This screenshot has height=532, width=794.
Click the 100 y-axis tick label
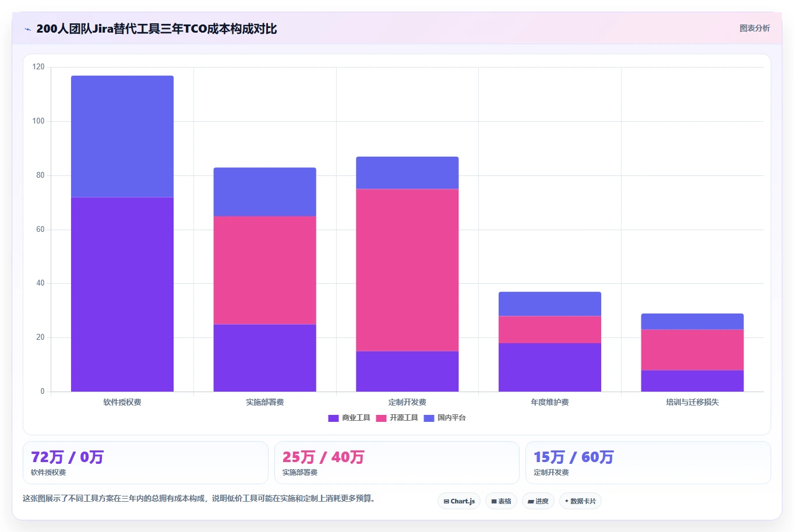pos(38,121)
